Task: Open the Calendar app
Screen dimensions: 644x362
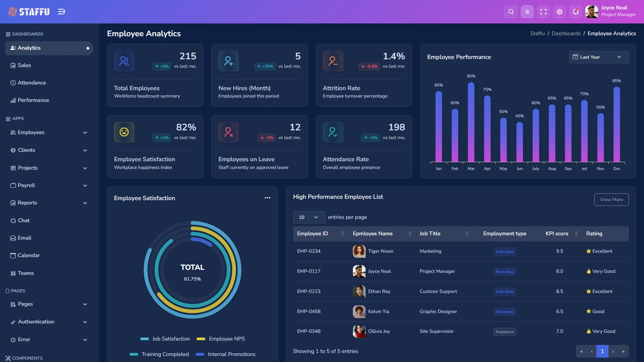Action: [x=49, y=255]
